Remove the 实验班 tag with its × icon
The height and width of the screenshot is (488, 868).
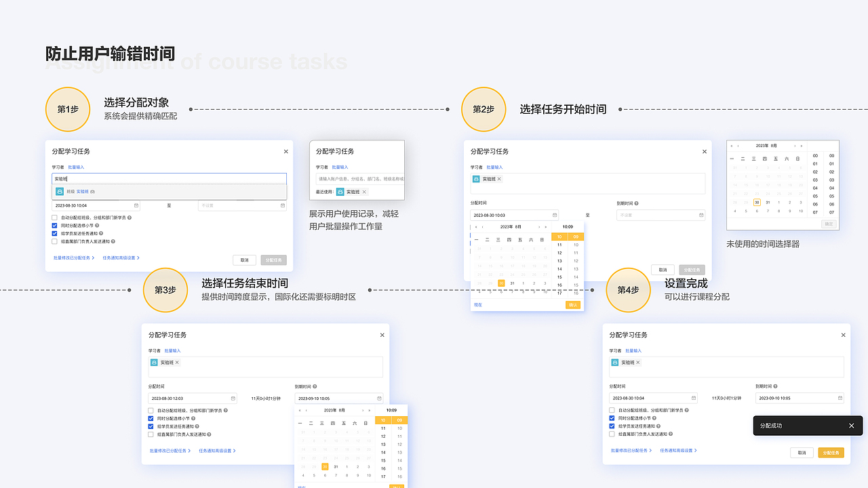click(499, 179)
